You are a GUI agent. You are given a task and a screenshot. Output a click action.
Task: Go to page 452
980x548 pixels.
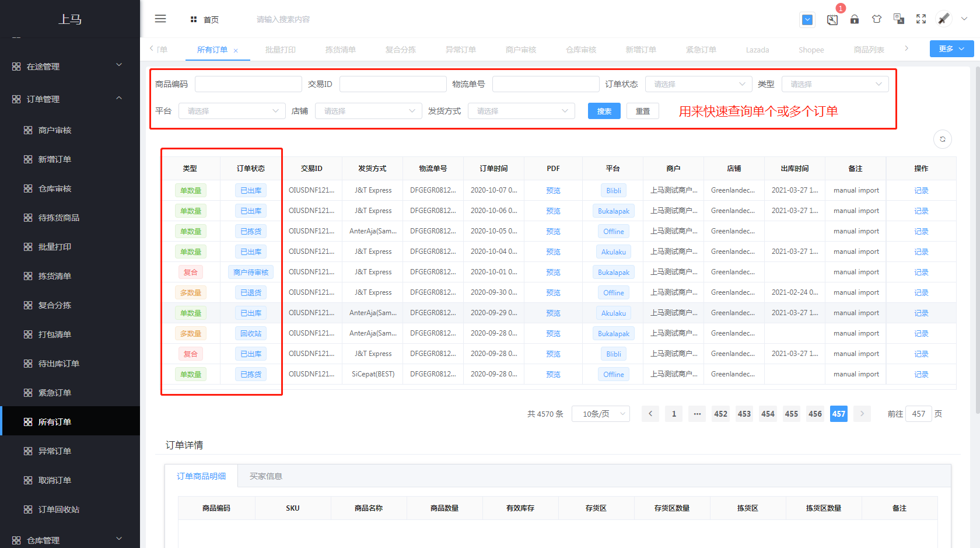tap(721, 414)
